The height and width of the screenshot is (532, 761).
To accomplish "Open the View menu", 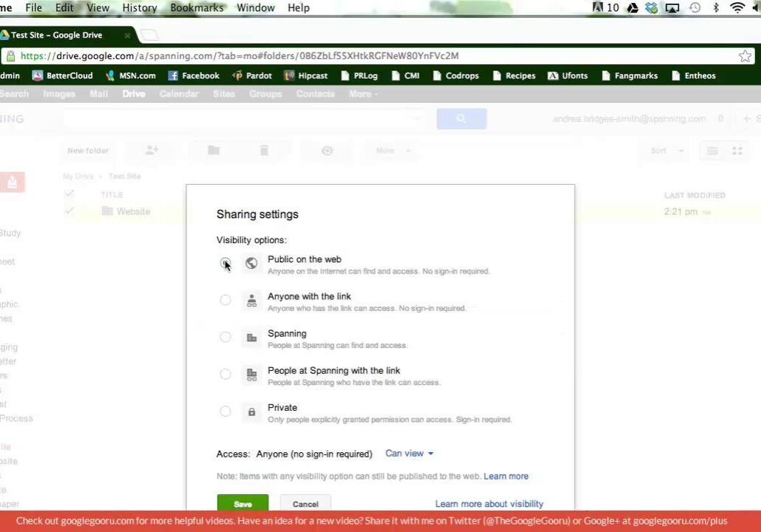I will [x=98, y=8].
